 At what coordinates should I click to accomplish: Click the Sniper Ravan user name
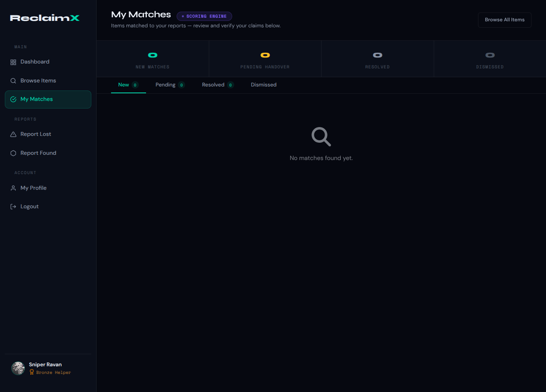45,365
